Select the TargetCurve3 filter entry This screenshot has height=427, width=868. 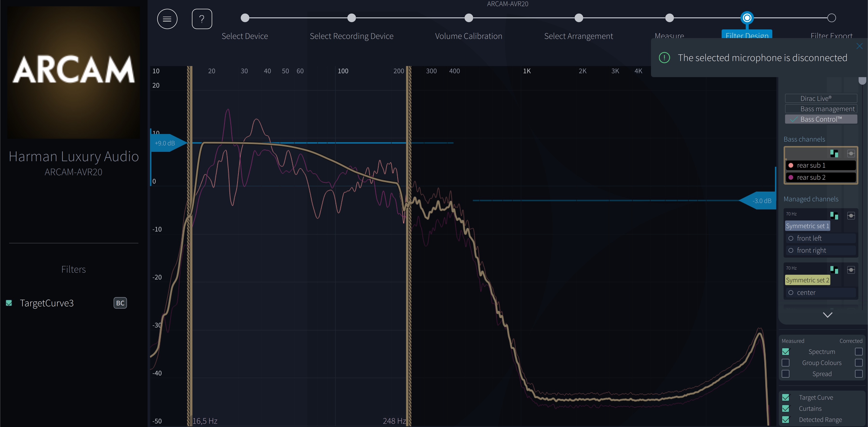tap(47, 303)
